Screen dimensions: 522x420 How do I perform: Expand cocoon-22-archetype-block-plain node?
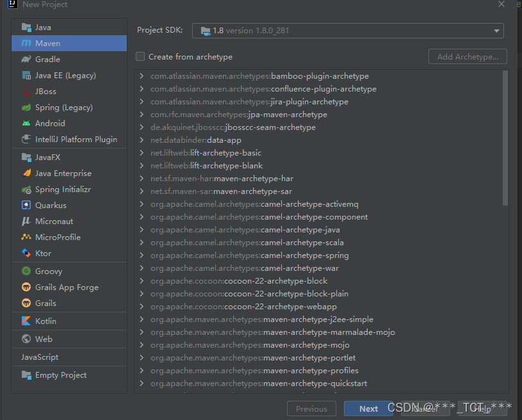pyautogui.click(x=142, y=294)
